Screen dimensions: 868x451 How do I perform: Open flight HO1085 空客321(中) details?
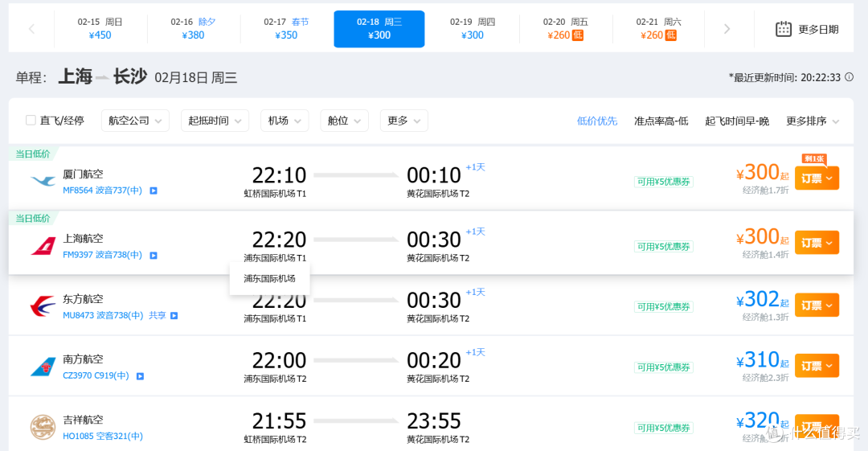pyautogui.click(x=102, y=437)
